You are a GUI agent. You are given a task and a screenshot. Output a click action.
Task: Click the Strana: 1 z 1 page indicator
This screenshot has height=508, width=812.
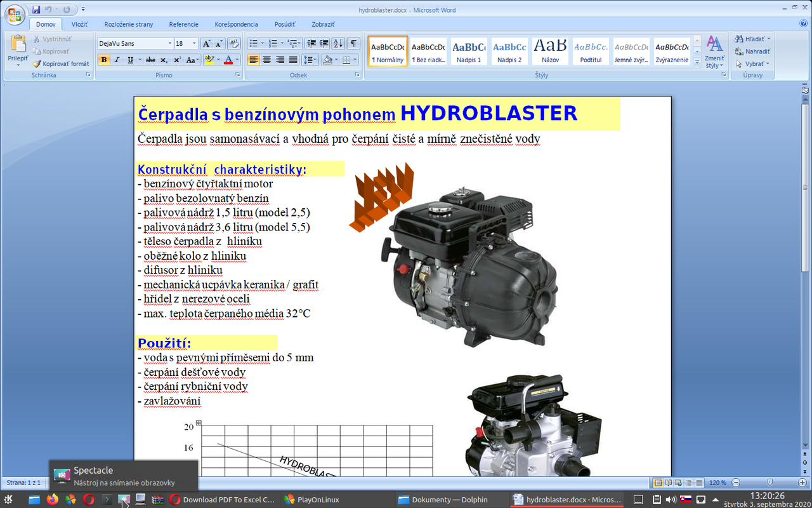tap(22, 483)
